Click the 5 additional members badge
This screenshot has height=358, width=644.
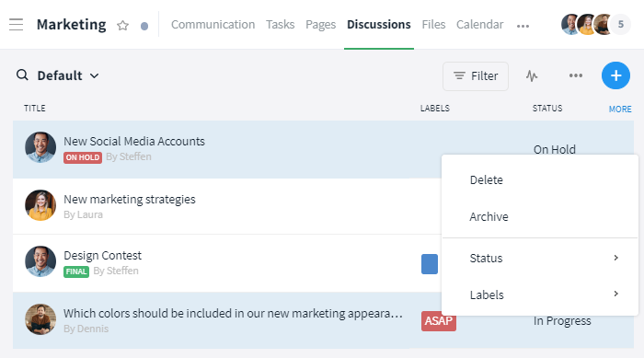point(620,25)
